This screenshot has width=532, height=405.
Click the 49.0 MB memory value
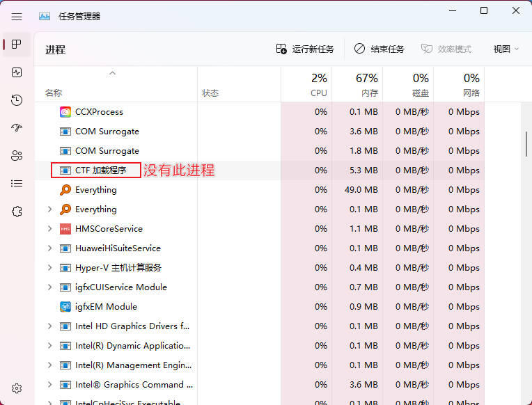point(361,190)
